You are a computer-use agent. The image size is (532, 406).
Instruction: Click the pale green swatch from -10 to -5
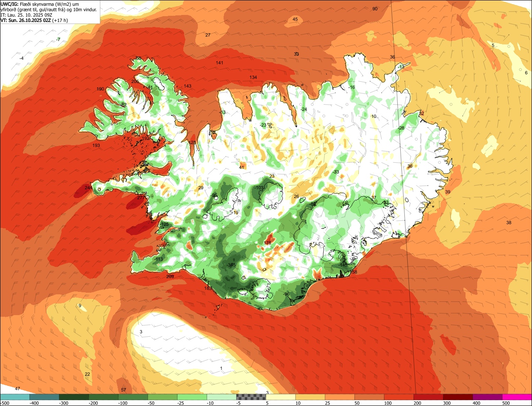click(x=222, y=397)
